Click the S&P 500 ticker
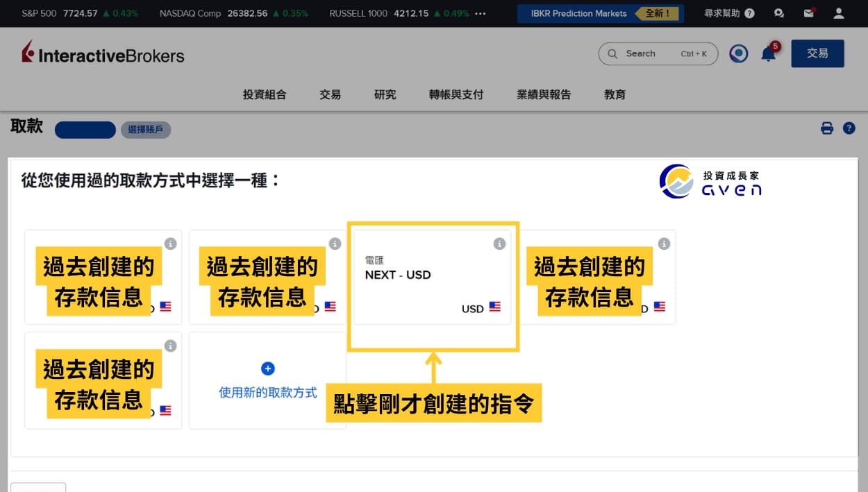This screenshot has height=492, width=868. point(80,13)
